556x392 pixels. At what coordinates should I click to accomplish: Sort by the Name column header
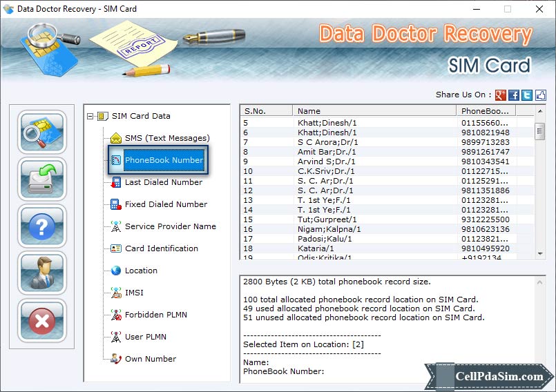[374, 111]
